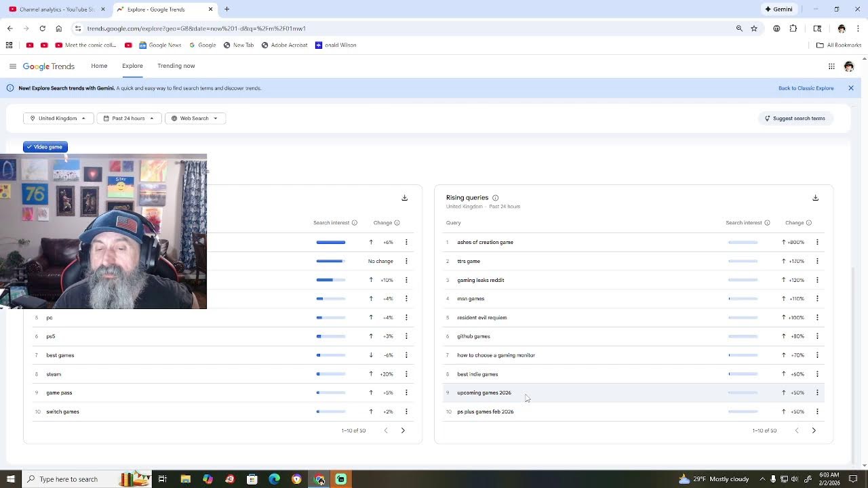The width and height of the screenshot is (868, 488).
Task: Open more options for ps5 row
Action: coord(406,336)
